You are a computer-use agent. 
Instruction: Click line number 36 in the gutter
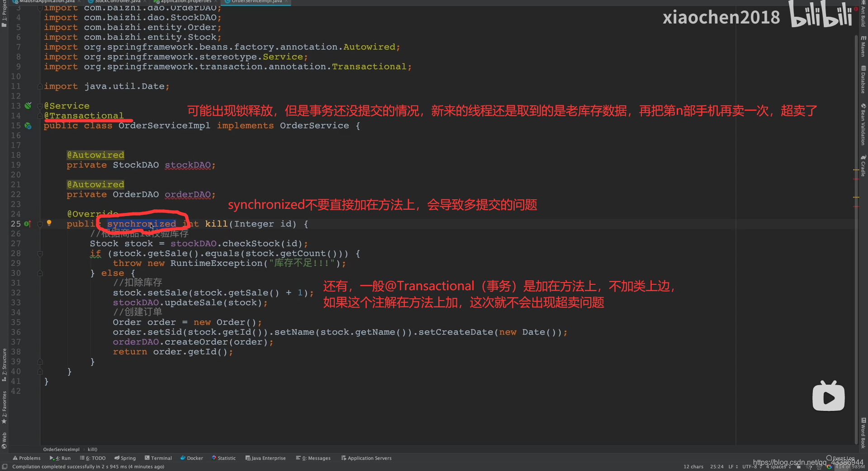pos(16,332)
